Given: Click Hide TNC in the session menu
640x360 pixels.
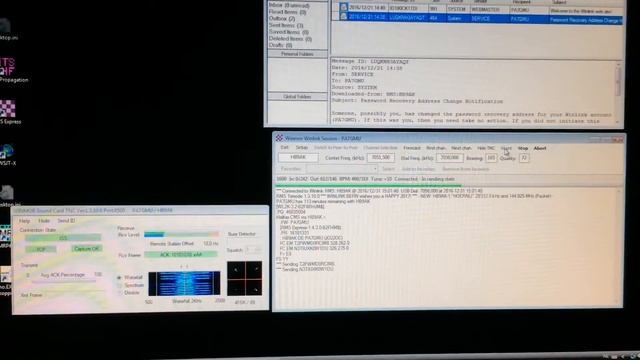Looking at the screenshot, I should pyautogui.click(x=486, y=148).
